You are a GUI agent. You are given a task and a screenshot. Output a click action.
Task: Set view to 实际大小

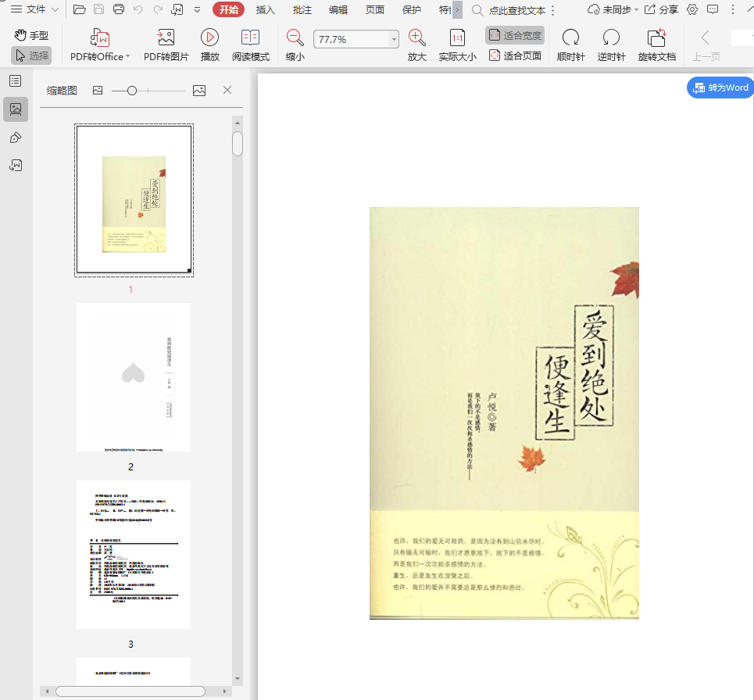click(x=457, y=37)
